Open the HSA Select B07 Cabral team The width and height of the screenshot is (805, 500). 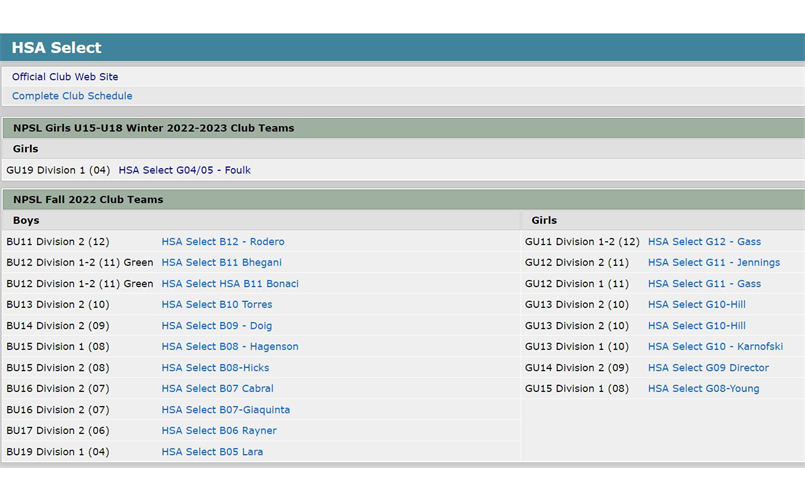217,389
